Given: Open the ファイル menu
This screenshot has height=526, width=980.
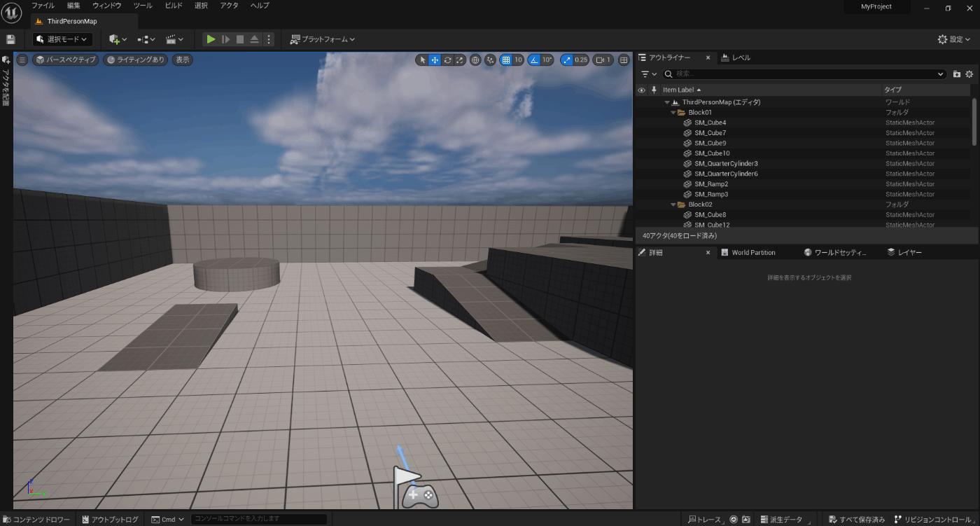Looking at the screenshot, I should click(43, 6).
